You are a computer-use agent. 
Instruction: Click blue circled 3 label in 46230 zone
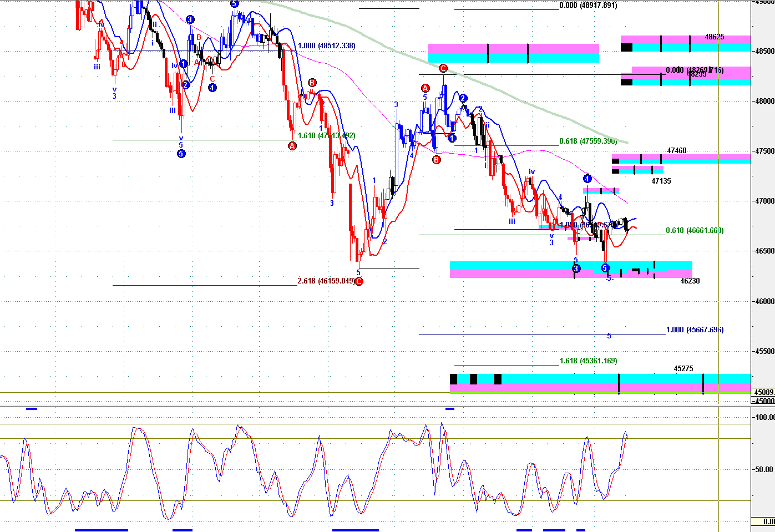[x=576, y=269]
